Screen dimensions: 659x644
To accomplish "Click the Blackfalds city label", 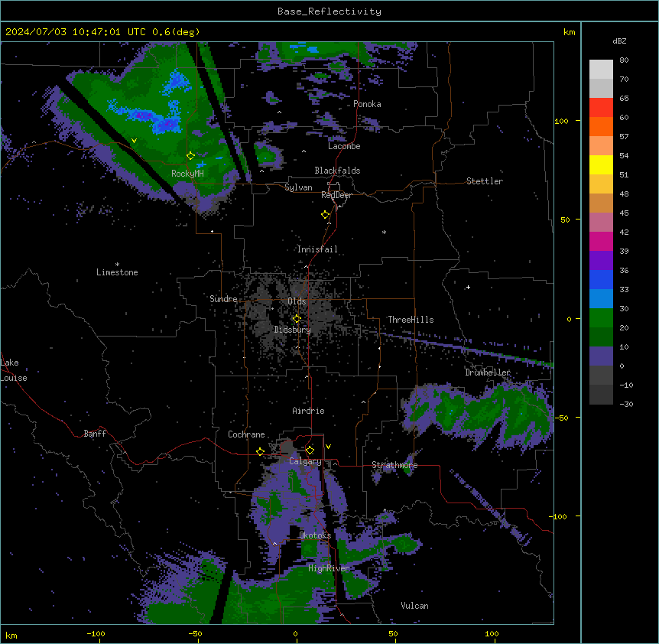I will pos(337,171).
